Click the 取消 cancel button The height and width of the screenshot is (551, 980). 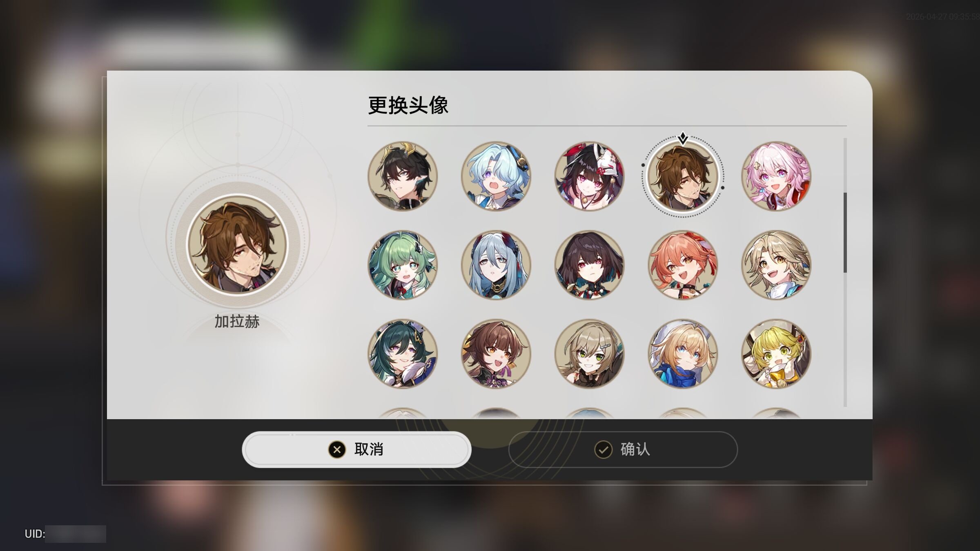coord(356,449)
